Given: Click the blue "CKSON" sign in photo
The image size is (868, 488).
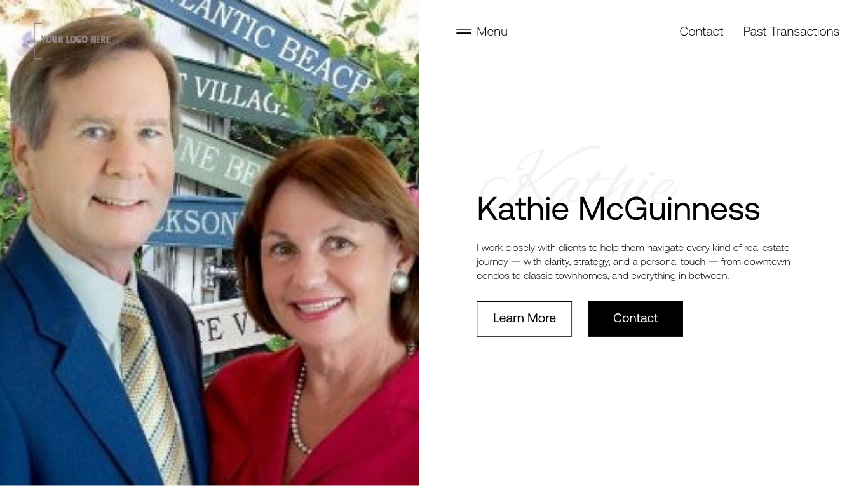Looking at the screenshot, I should pos(197,222).
